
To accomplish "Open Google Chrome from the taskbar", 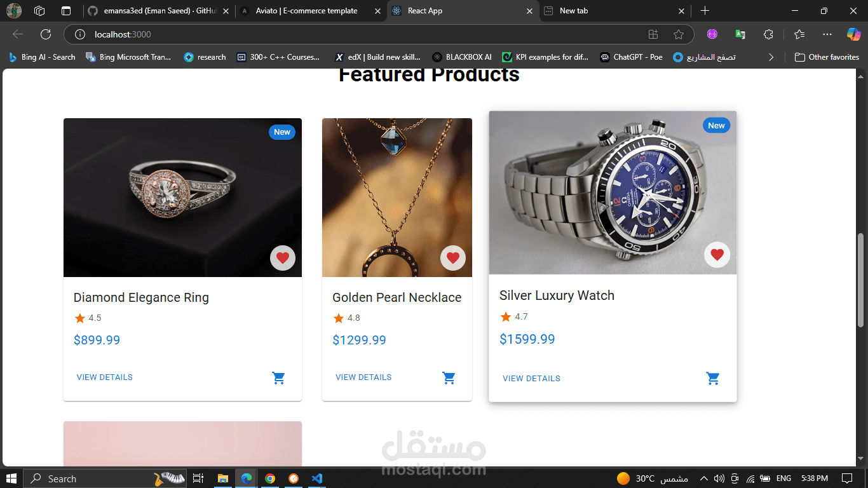I will (270, 478).
